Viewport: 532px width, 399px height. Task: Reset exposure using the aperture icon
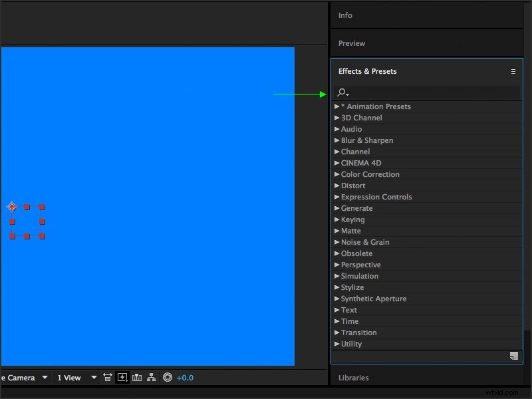point(167,377)
